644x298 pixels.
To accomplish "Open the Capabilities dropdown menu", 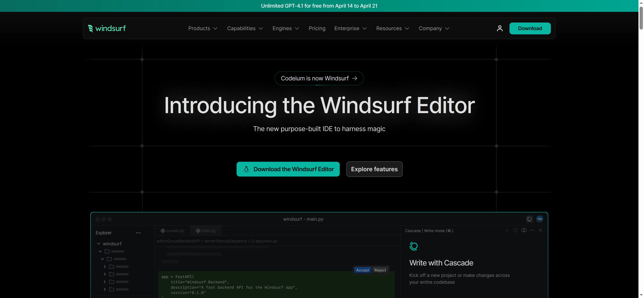I will [245, 29].
